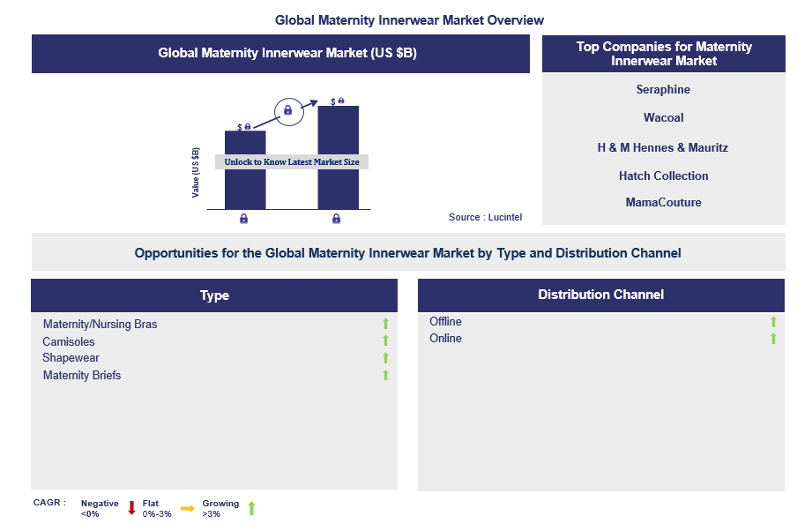Click the Source : Lucintel text

click(x=486, y=217)
